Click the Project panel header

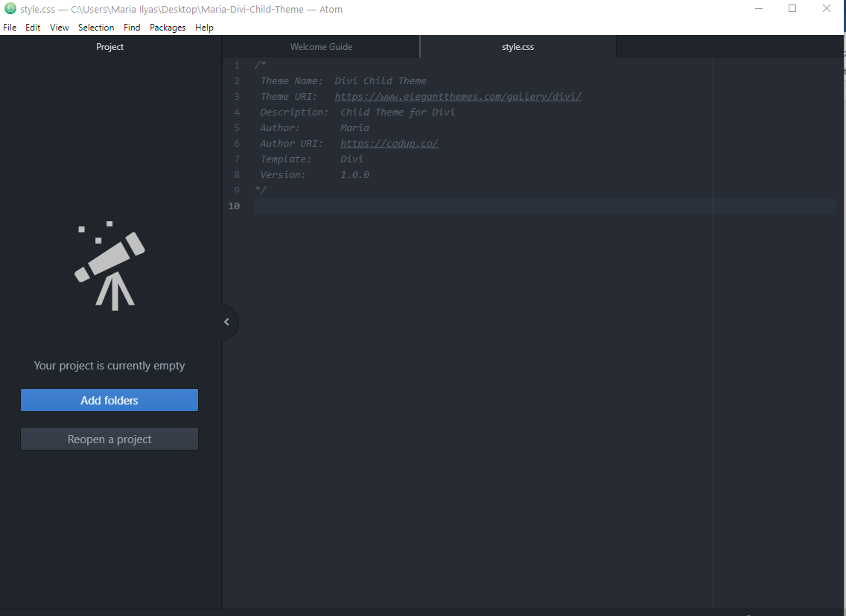110,47
